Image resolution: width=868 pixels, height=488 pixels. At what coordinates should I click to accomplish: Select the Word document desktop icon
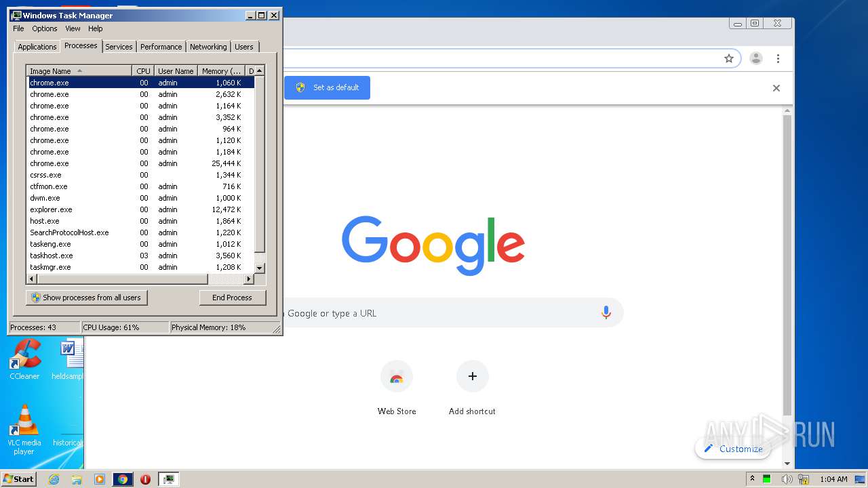click(x=68, y=359)
